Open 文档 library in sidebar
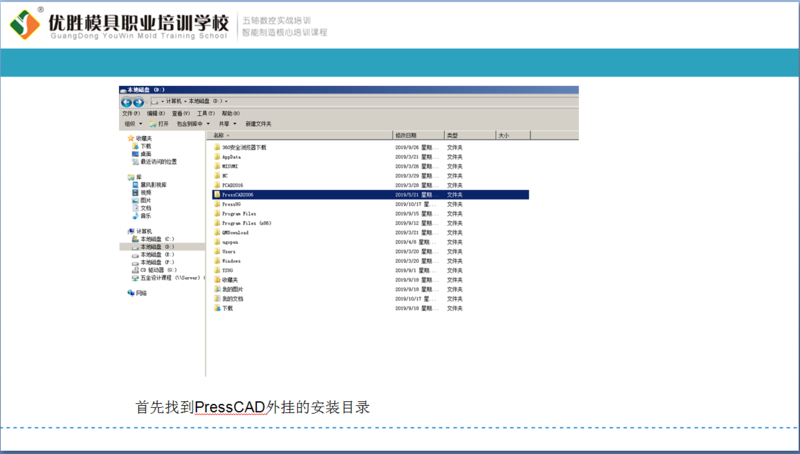The width and height of the screenshot is (800, 454). [x=141, y=208]
